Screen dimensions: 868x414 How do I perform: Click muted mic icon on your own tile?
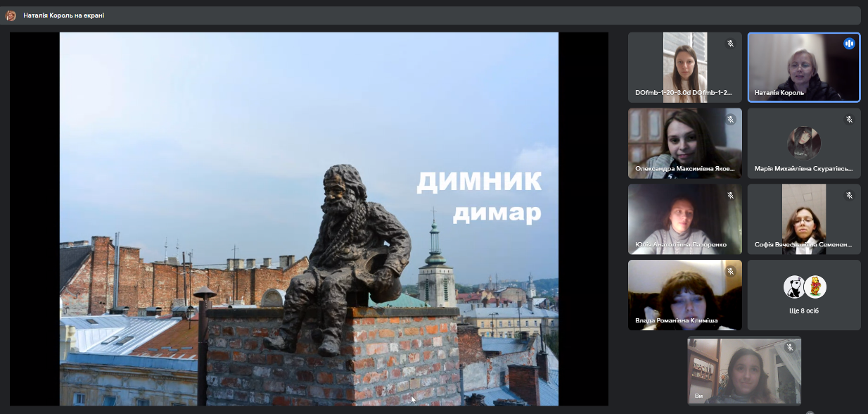pyautogui.click(x=789, y=348)
